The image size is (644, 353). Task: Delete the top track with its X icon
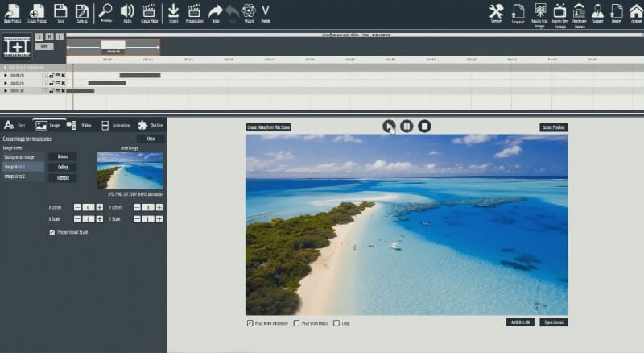(64, 75)
